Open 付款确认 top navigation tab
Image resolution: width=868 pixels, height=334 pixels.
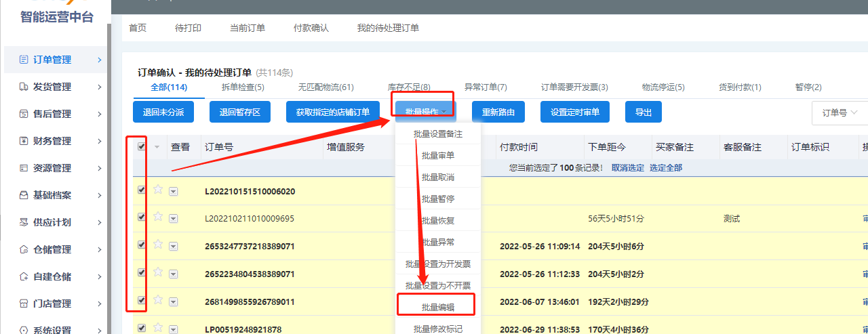311,28
